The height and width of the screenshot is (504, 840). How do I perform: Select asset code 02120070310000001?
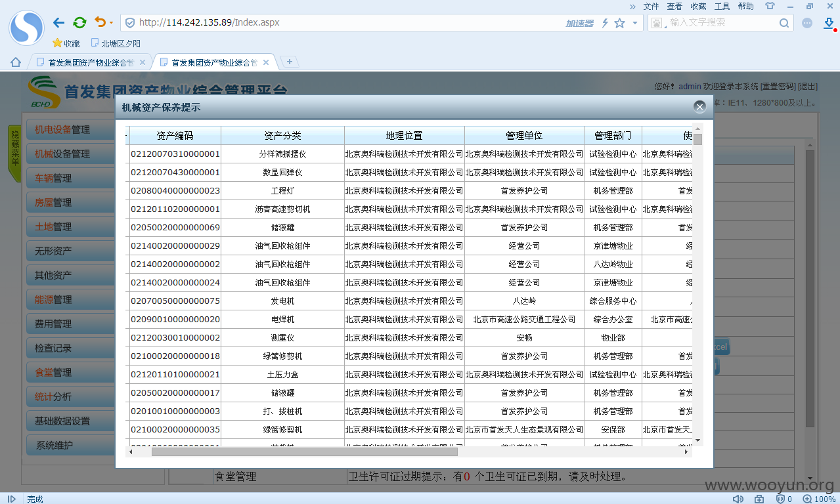click(175, 154)
